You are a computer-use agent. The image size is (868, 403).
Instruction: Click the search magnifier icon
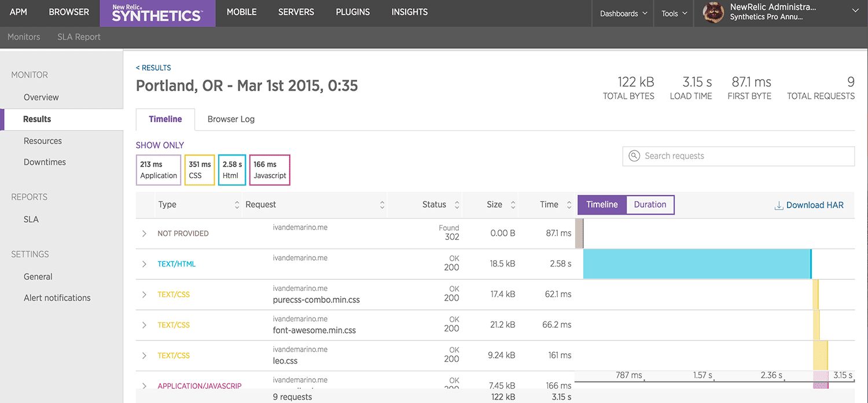pyautogui.click(x=634, y=156)
